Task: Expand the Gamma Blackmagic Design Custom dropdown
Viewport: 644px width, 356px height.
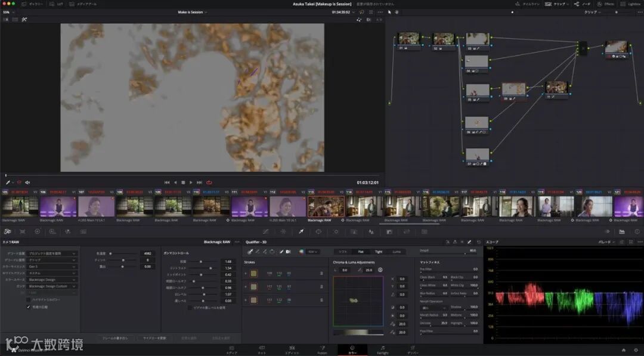Action: click(x=52, y=286)
